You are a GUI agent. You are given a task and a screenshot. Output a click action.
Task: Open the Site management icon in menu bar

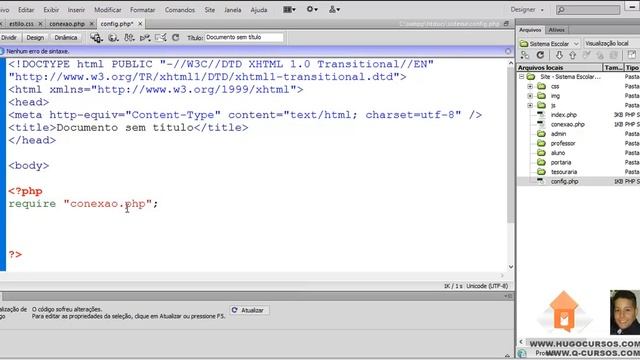(334, 9)
